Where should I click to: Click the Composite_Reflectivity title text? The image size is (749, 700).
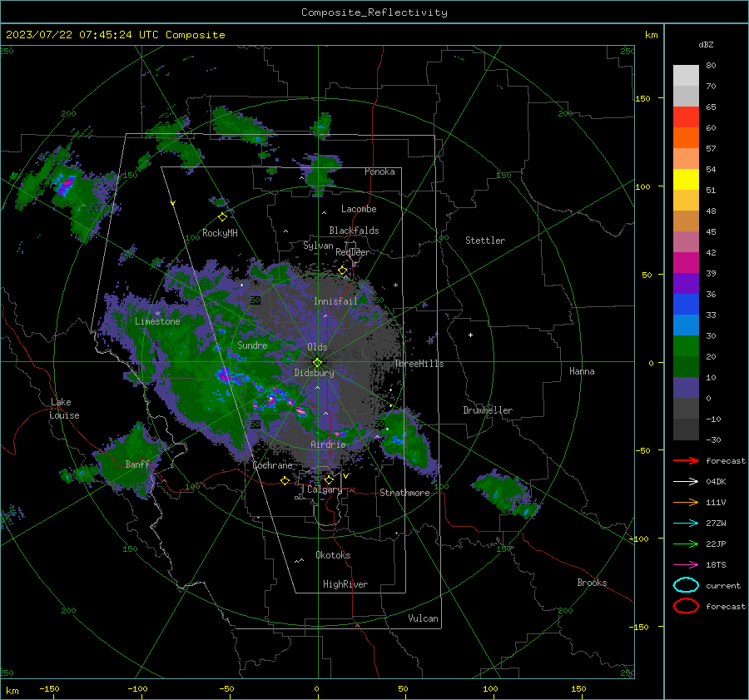point(374,12)
